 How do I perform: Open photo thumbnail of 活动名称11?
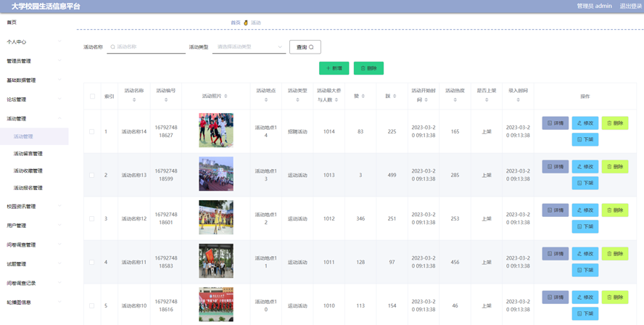216,261
